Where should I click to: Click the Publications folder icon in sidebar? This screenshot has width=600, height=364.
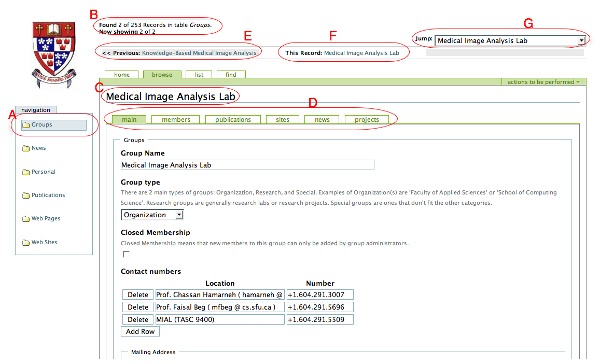coord(26,195)
